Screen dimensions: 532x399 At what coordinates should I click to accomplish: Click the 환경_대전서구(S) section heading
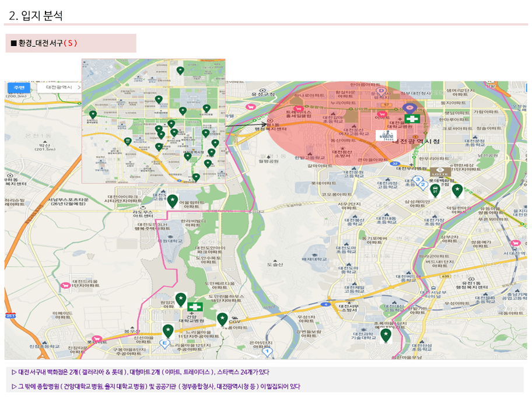44,43
